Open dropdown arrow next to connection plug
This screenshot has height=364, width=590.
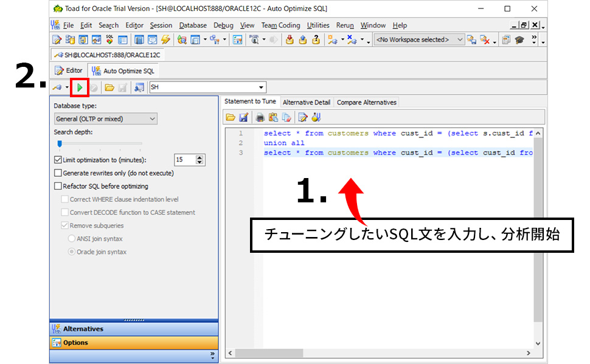click(x=67, y=88)
